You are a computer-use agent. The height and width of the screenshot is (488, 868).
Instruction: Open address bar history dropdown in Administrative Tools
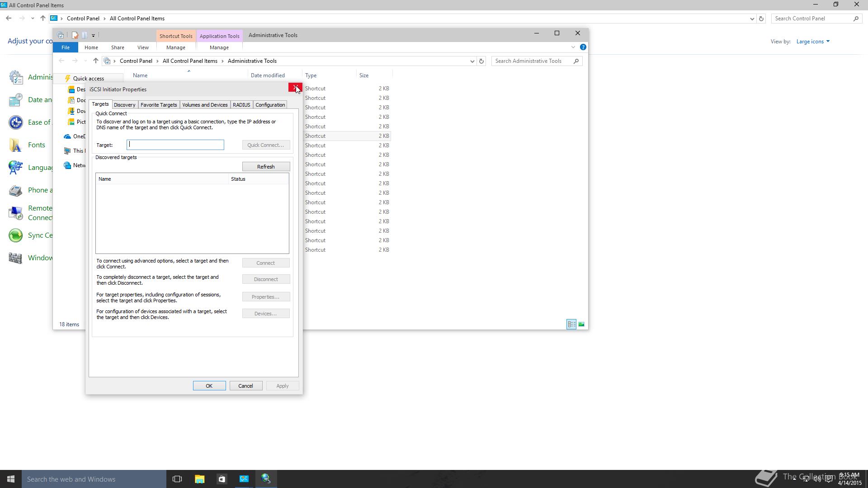click(472, 61)
